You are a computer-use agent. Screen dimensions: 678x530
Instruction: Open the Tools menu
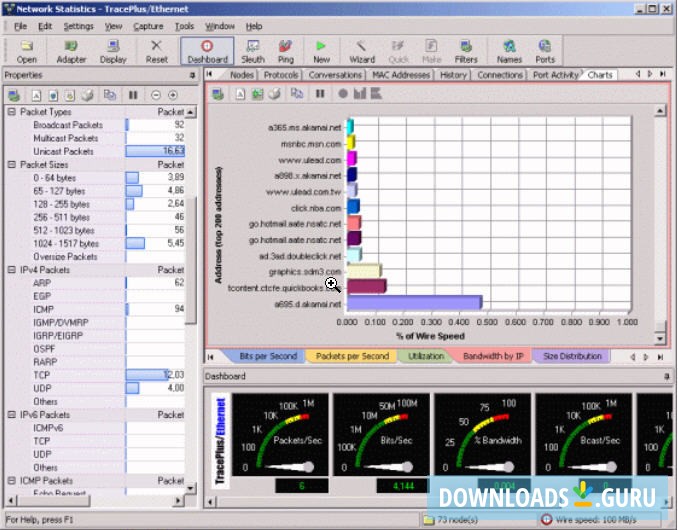(x=184, y=26)
